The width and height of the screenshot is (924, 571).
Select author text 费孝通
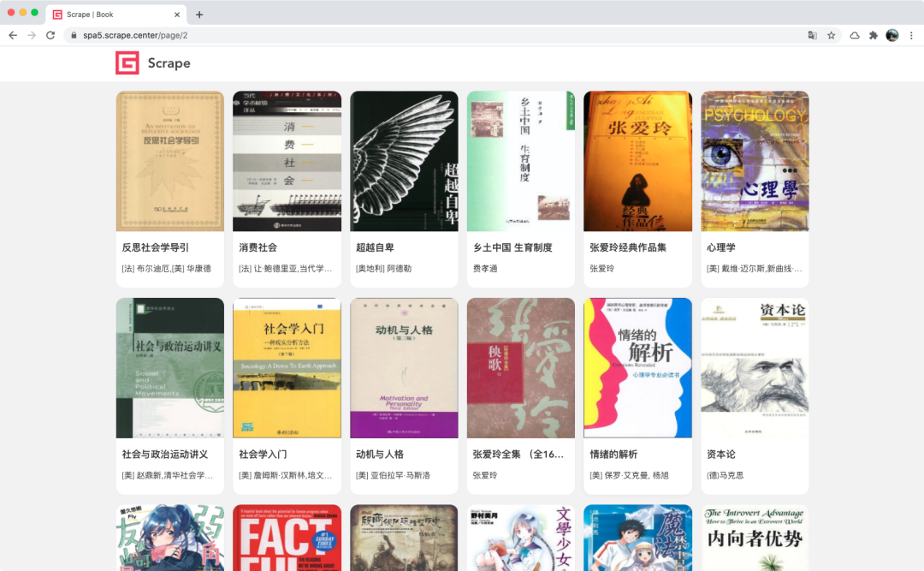485,269
